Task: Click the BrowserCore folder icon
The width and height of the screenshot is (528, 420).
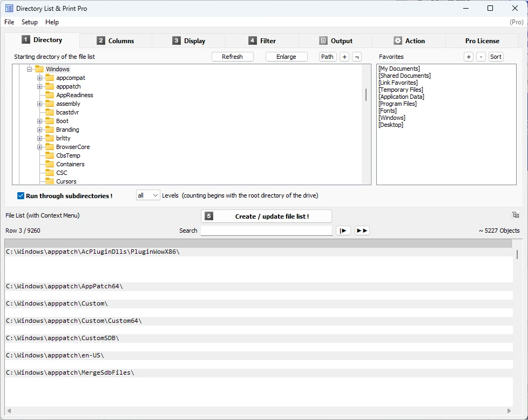Action: 50,147
